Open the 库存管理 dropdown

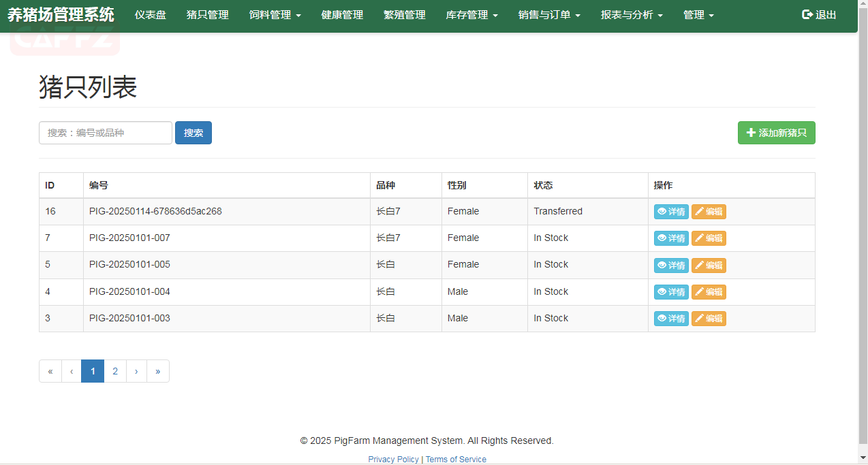(471, 15)
